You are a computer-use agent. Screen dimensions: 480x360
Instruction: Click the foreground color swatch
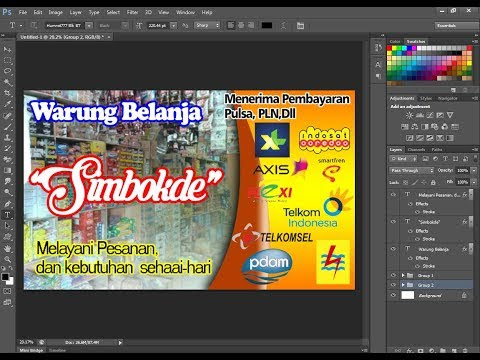5,277
